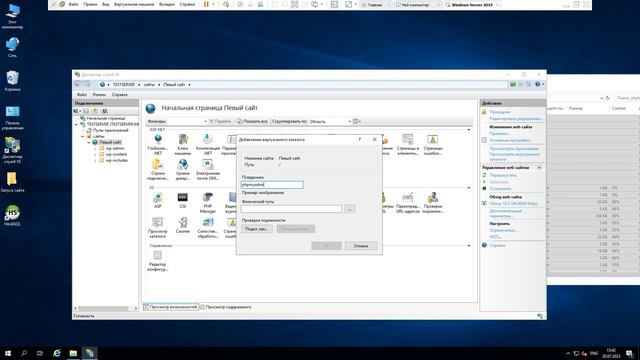Click the Connections pane save icon

(86, 111)
